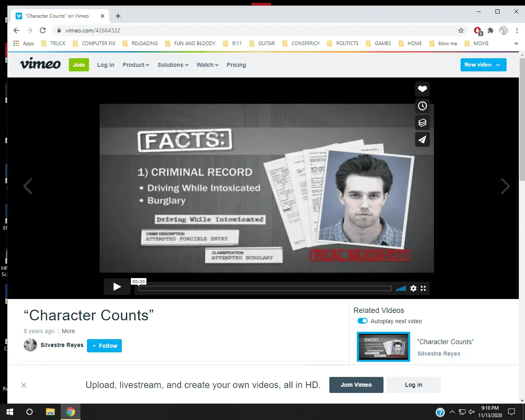
Task: Go to the previous video arrow
Action: [x=28, y=186]
